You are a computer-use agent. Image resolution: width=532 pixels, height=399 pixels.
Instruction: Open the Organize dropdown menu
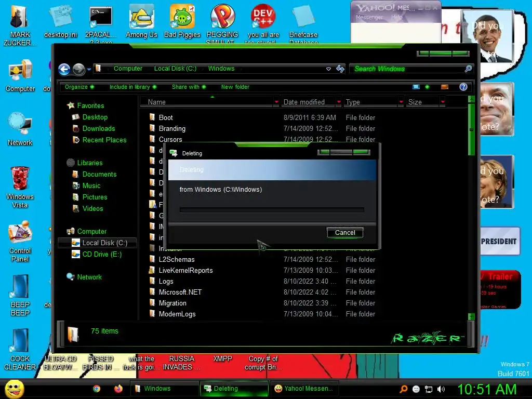[x=79, y=87]
